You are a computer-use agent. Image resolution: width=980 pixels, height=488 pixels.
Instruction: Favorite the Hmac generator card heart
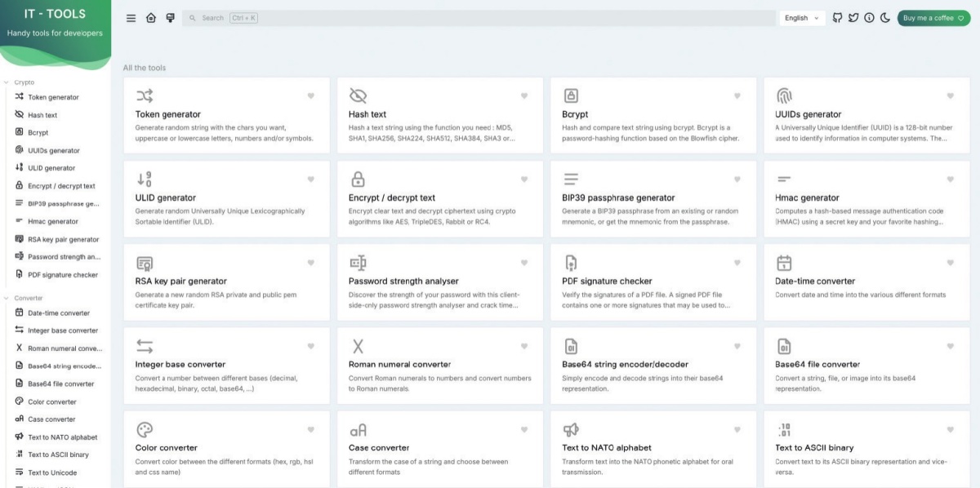pos(951,180)
